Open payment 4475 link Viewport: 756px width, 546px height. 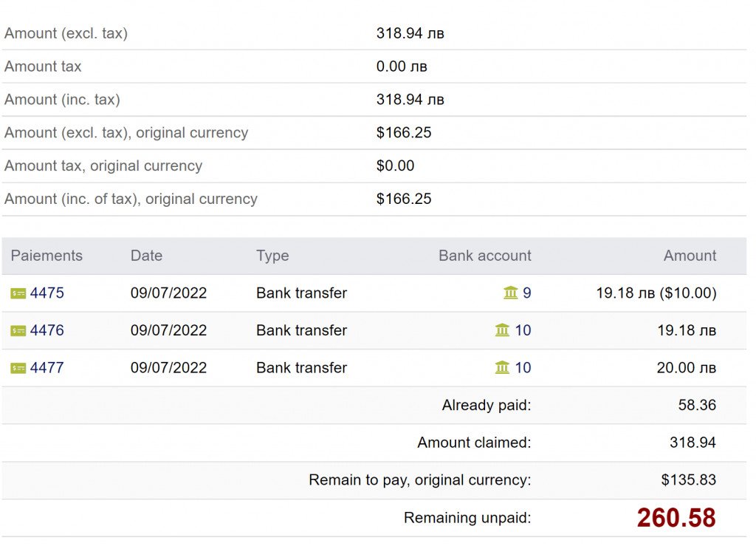[x=47, y=293]
